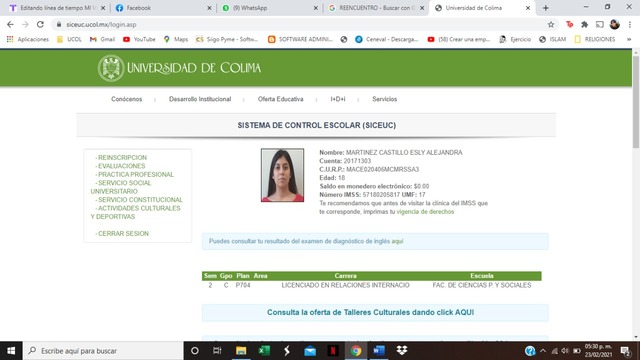This screenshot has height=360, width=640.
Task: Open Chrome profile avatar
Action: click(x=615, y=24)
